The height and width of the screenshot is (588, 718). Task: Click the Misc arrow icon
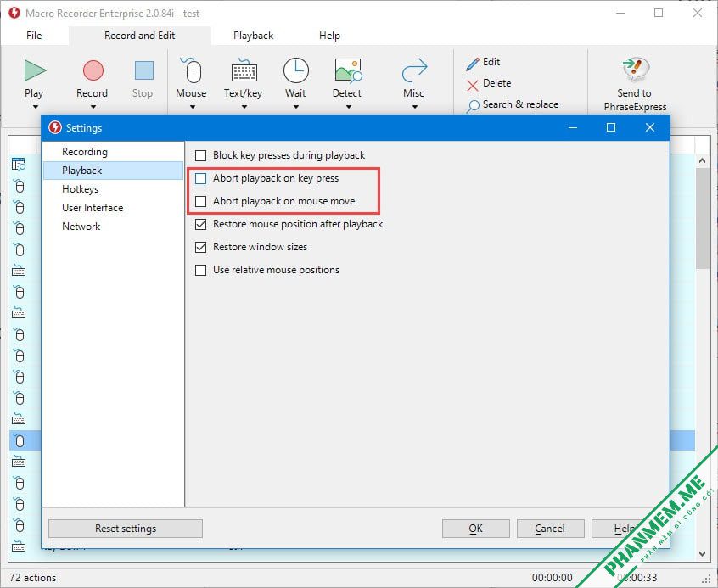414,70
